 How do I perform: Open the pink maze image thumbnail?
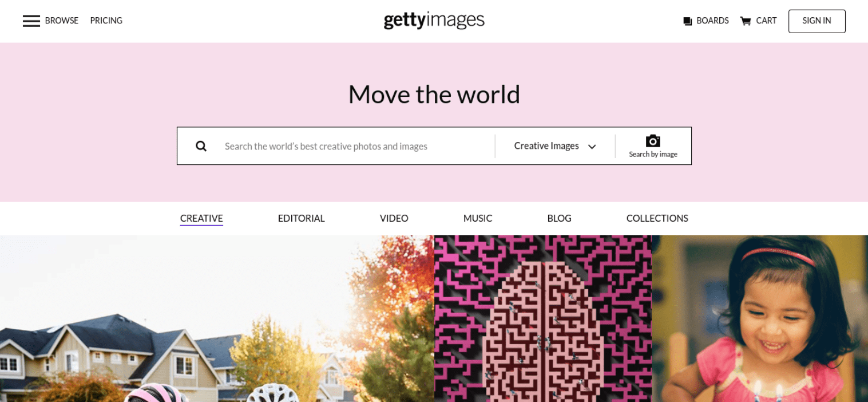pos(542,318)
